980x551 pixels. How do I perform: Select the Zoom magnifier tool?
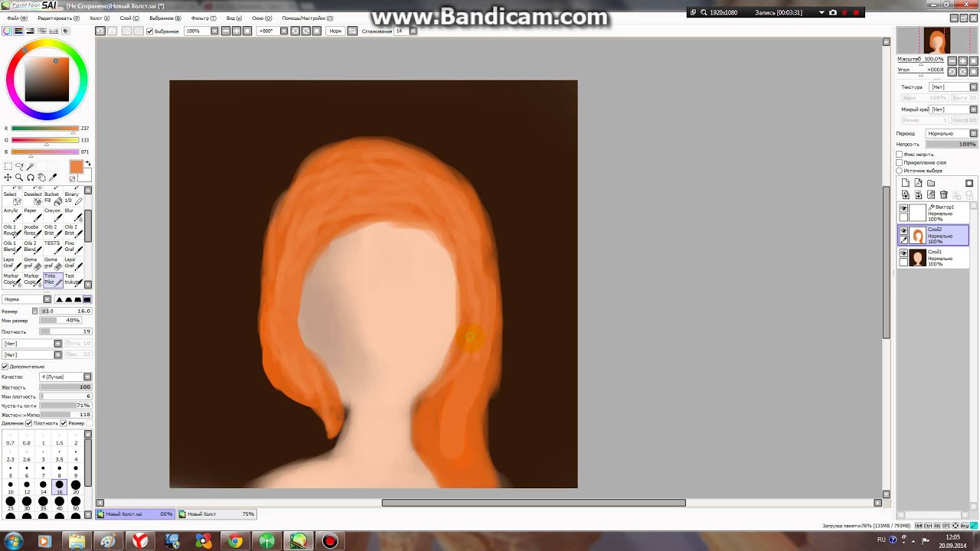(x=19, y=178)
